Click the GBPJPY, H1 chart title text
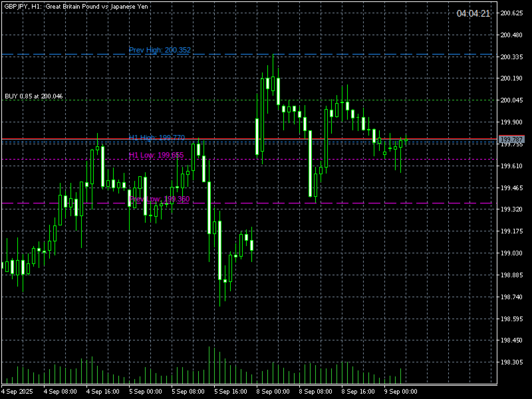Screen dimensions: 532x399 (x=76, y=7)
